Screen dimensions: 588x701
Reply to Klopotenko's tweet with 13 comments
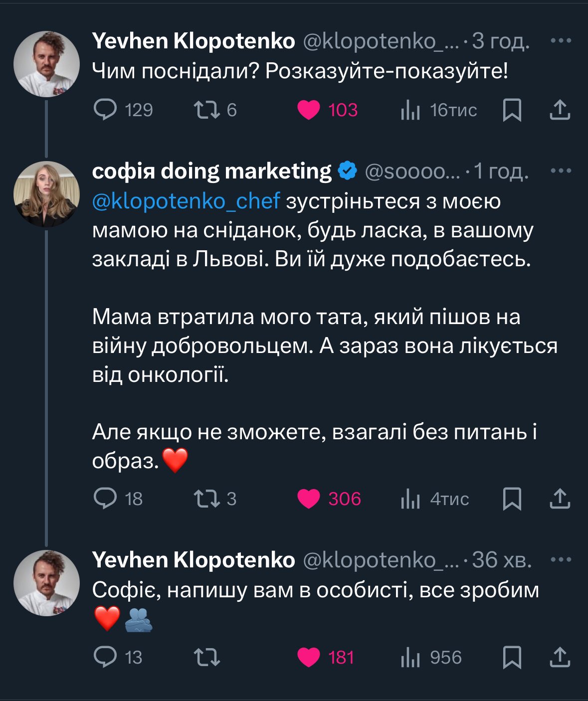pyautogui.click(x=106, y=657)
